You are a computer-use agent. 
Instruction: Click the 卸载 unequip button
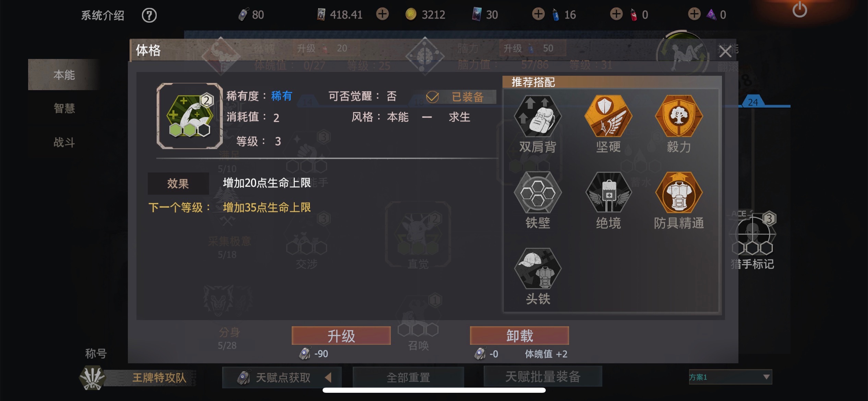point(519,336)
